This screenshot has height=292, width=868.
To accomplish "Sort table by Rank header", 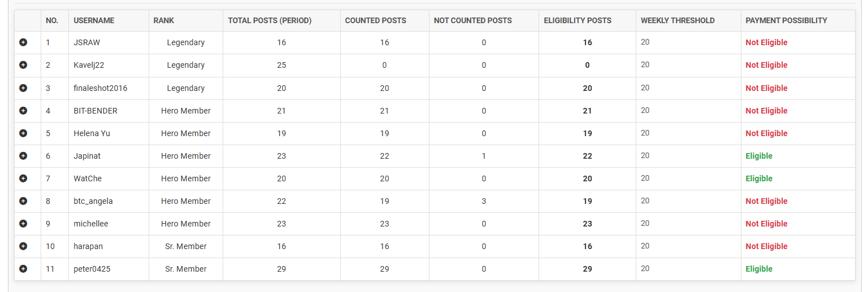I will (x=185, y=20).
